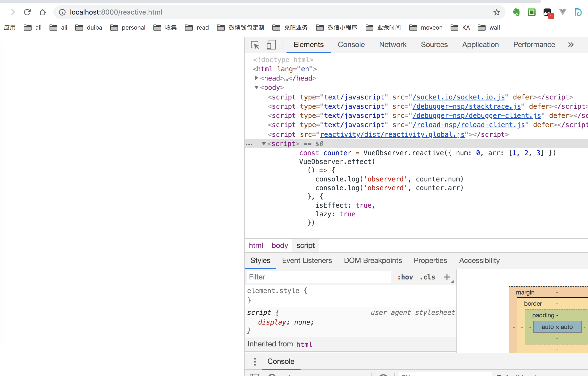Open the 兑吧业务 bookmark folder
The height and width of the screenshot is (376, 588).
click(290, 28)
